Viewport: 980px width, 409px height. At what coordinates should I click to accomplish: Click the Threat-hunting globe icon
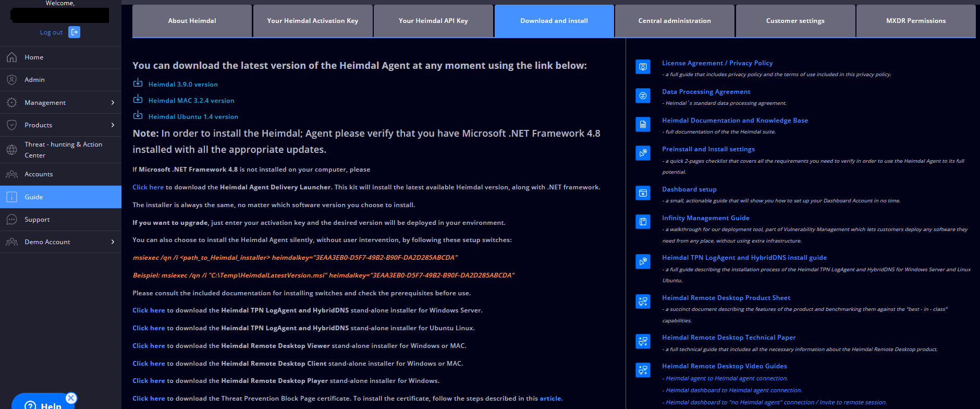click(11, 150)
